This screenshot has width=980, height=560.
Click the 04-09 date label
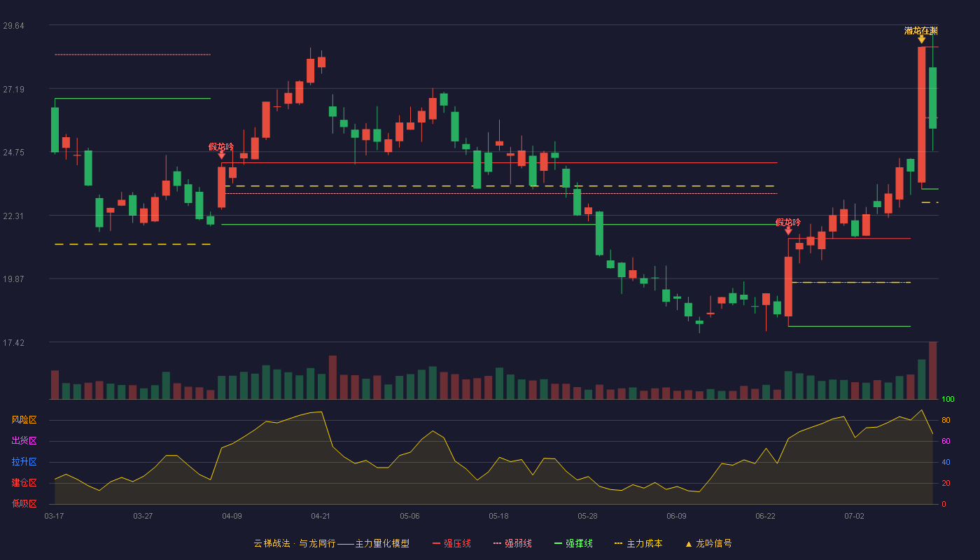(x=232, y=516)
